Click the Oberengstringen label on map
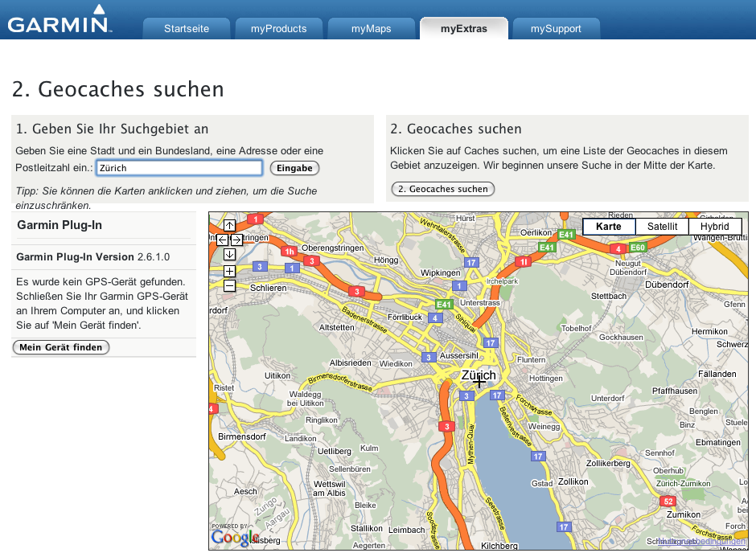The image size is (756, 557). 333,248
